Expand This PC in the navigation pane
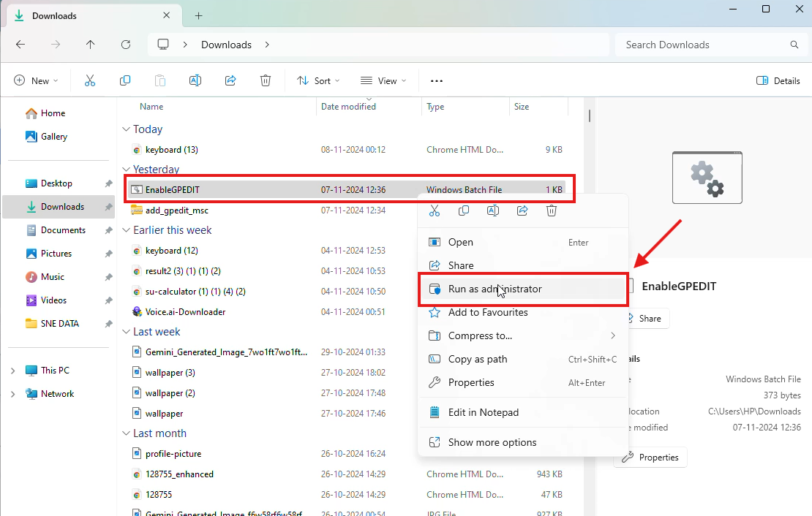 click(13, 371)
